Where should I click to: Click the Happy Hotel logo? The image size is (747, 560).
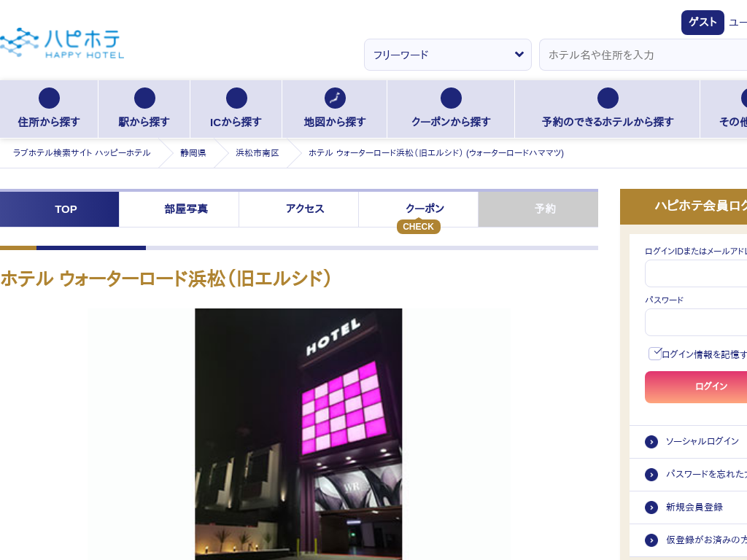[x=61, y=43]
